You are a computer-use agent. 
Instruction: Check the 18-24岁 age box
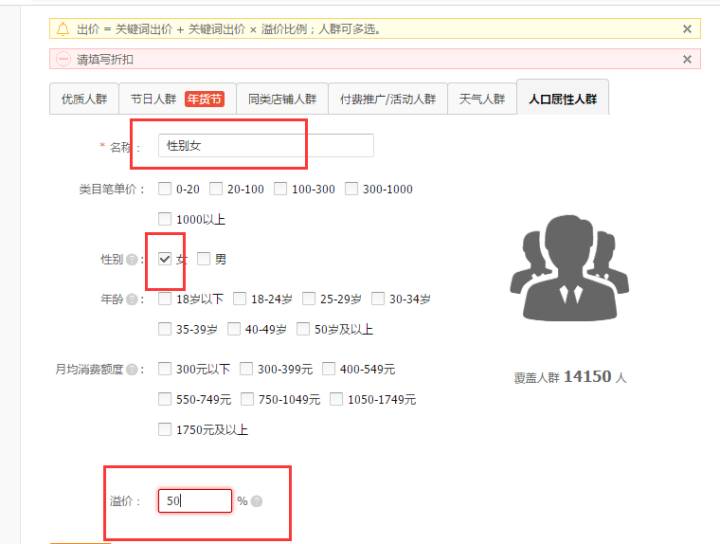(x=239, y=299)
